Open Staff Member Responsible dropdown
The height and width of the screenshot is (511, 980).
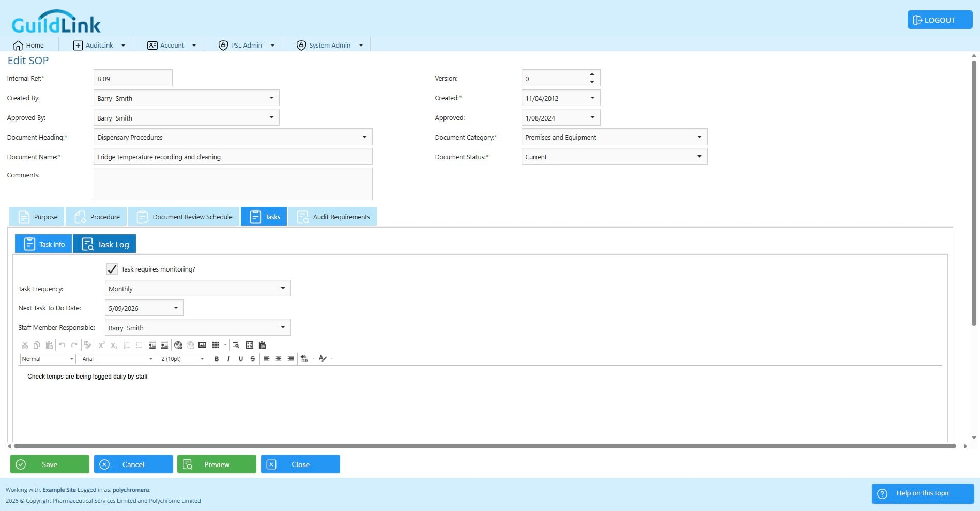click(283, 327)
